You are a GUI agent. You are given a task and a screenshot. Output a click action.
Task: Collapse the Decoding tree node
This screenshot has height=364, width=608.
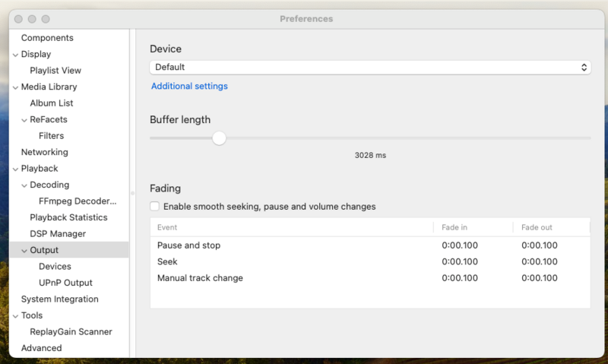24,185
